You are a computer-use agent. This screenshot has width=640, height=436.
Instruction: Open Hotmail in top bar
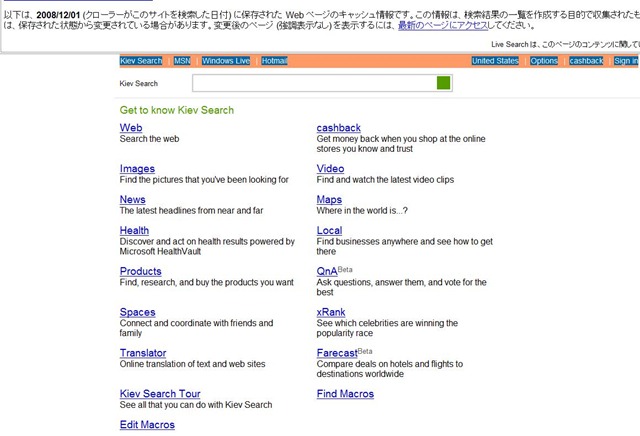(275, 61)
